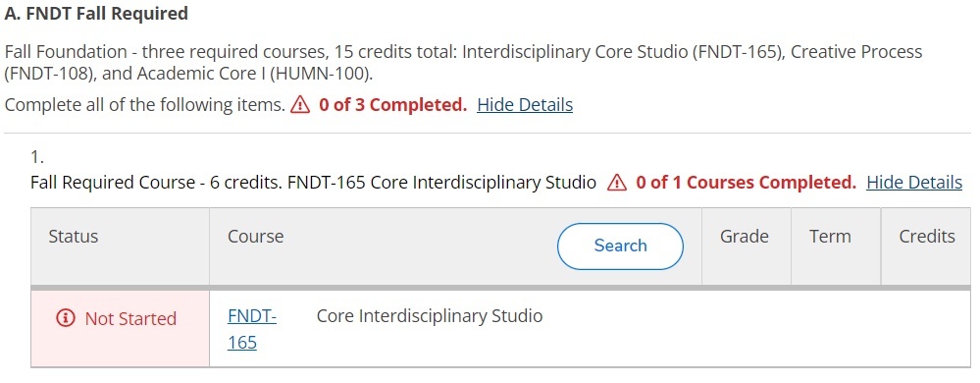Click the Fall Foundation description paragraph
980x383 pixels.
(463, 63)
